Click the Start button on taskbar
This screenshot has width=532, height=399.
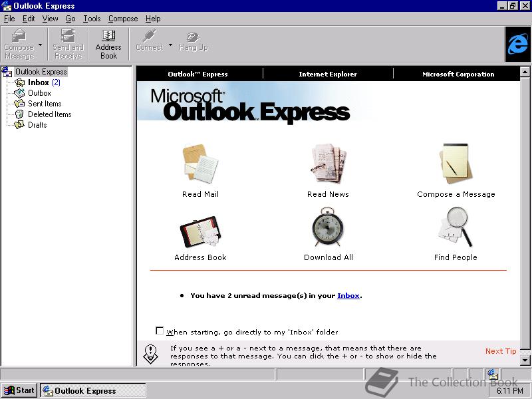20,390
